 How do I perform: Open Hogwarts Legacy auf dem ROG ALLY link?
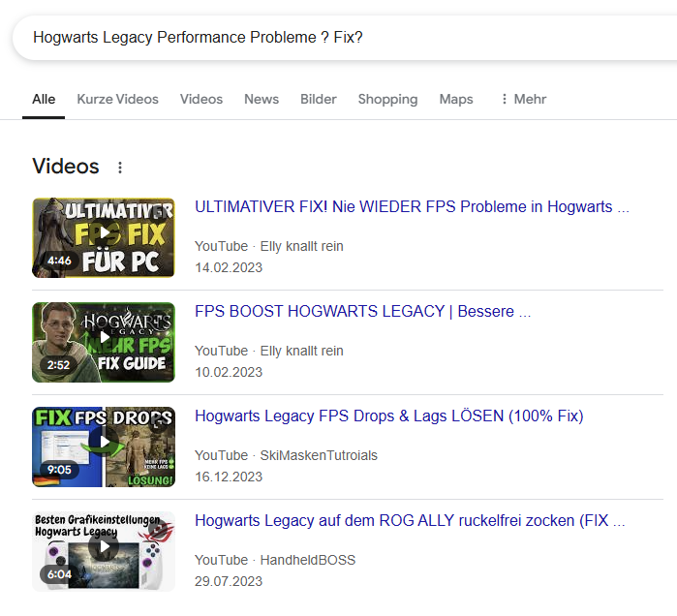pyautogui.click(x=410, y=521)
